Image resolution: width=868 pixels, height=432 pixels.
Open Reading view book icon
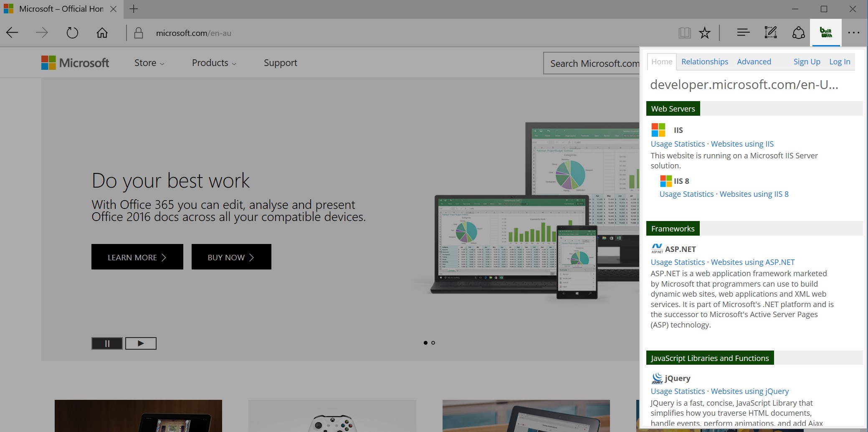tap(685, 33)
